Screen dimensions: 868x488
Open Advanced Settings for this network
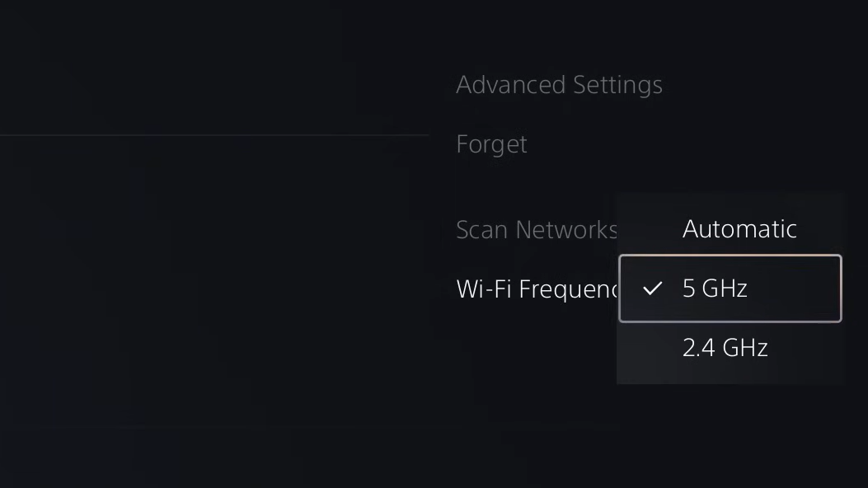click(x=559, y=85)
